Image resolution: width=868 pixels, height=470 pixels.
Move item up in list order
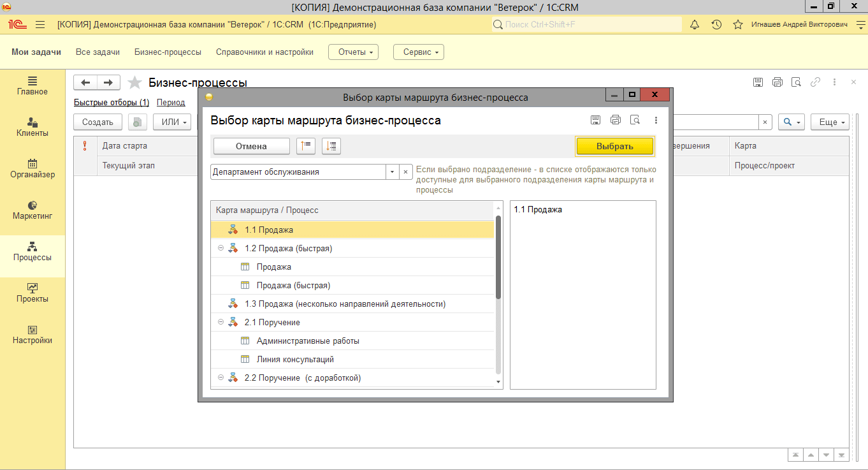(306, 146)
